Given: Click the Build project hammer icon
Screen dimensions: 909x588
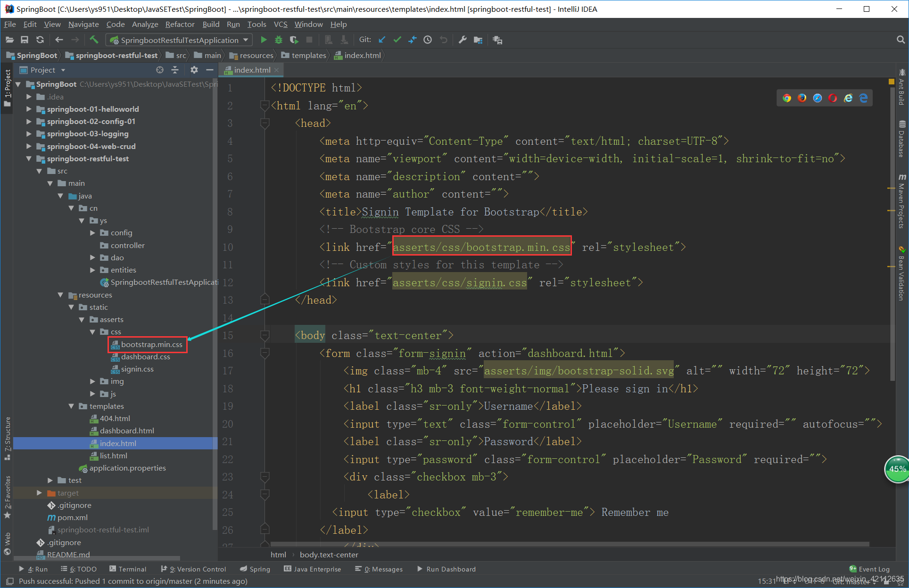Looking at the screenshot, I should pyautogui.click(x=94, y=40).
